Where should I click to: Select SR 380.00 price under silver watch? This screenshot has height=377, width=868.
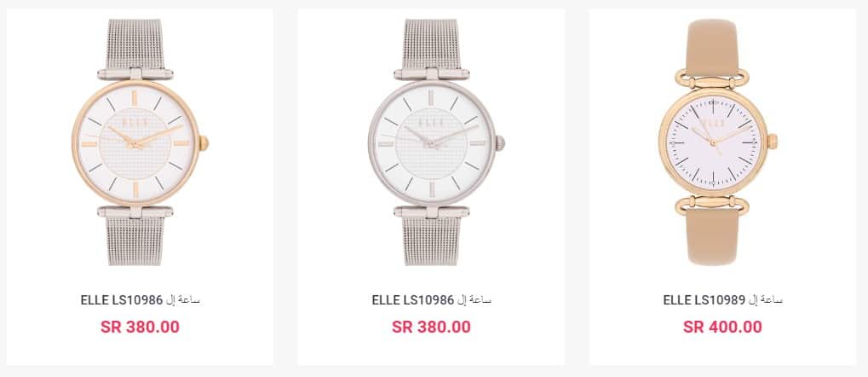431,327
